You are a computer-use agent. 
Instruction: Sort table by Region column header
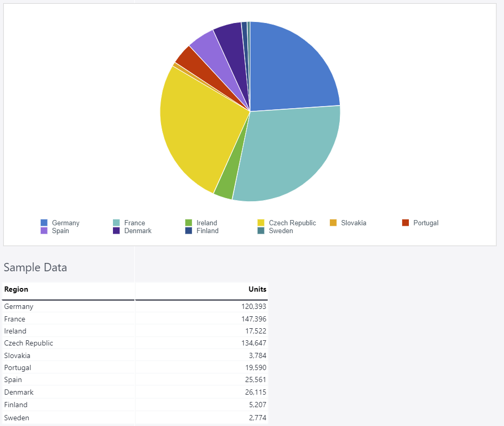click(x=16, y=290)
